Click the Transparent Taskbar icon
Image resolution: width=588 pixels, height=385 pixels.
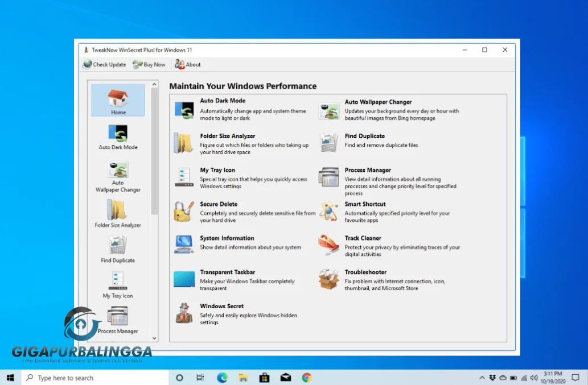point(184,279)
